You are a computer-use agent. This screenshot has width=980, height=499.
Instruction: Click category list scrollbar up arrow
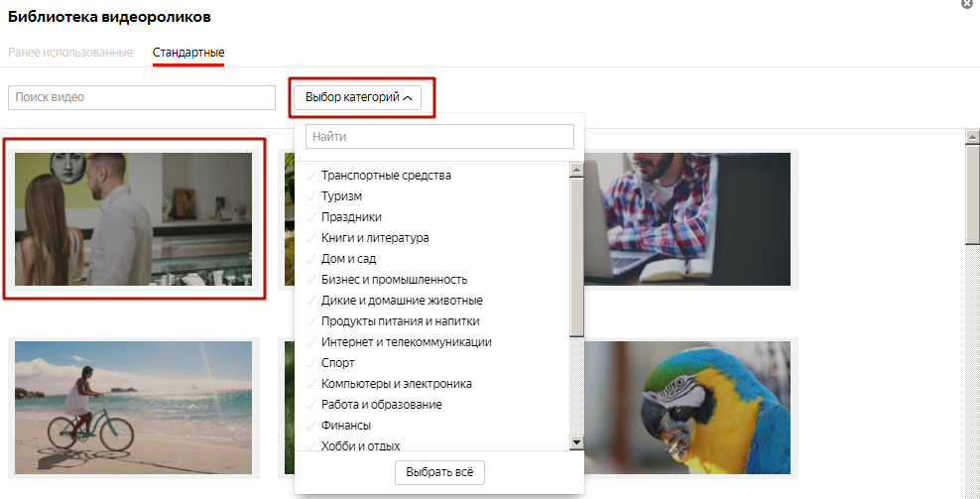[577, 169]
